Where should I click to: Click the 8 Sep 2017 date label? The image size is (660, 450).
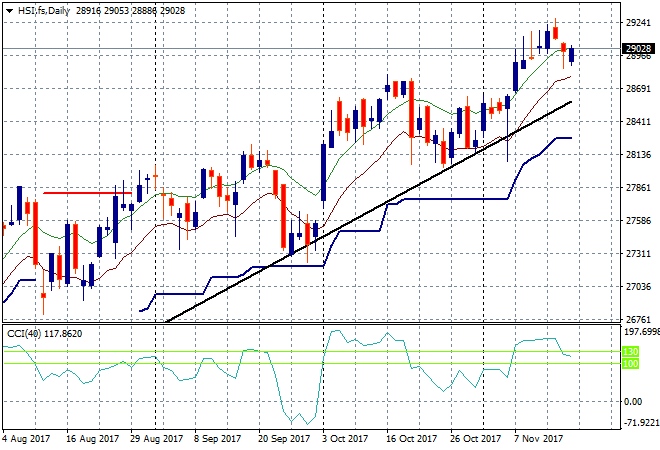point(218,439)
